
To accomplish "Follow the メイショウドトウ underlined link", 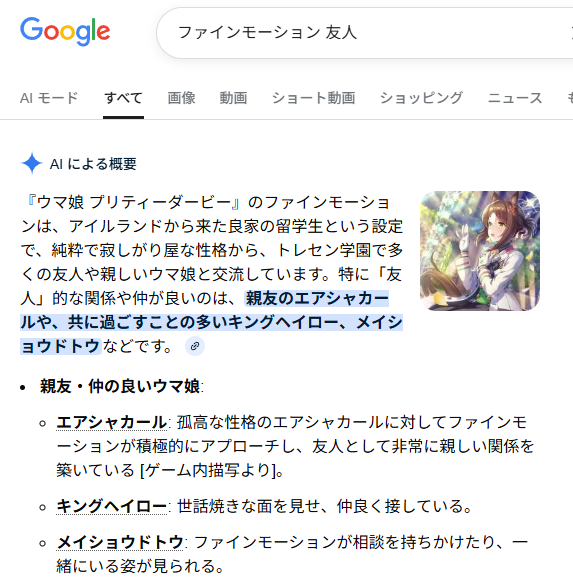I will [x=120, y=542].
